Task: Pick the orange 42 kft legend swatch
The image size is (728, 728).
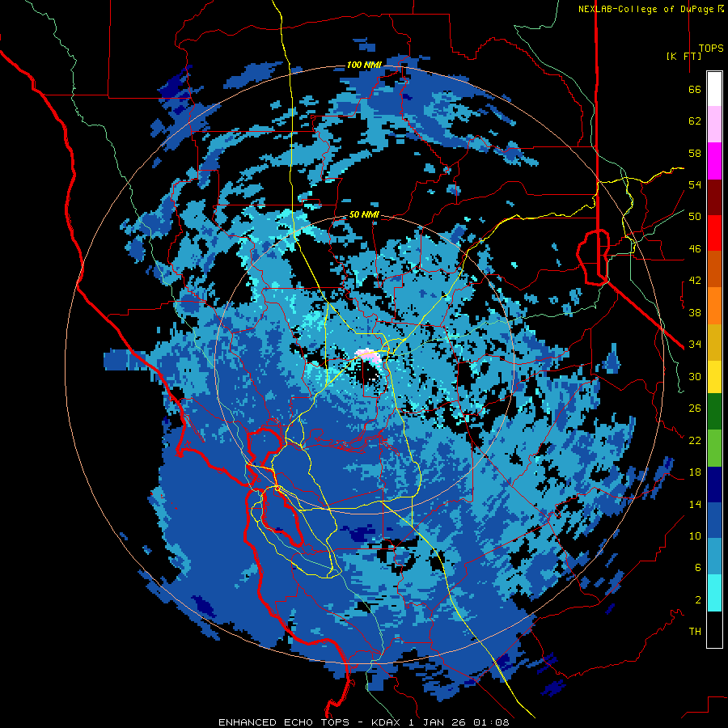Action: click(714, 306)
